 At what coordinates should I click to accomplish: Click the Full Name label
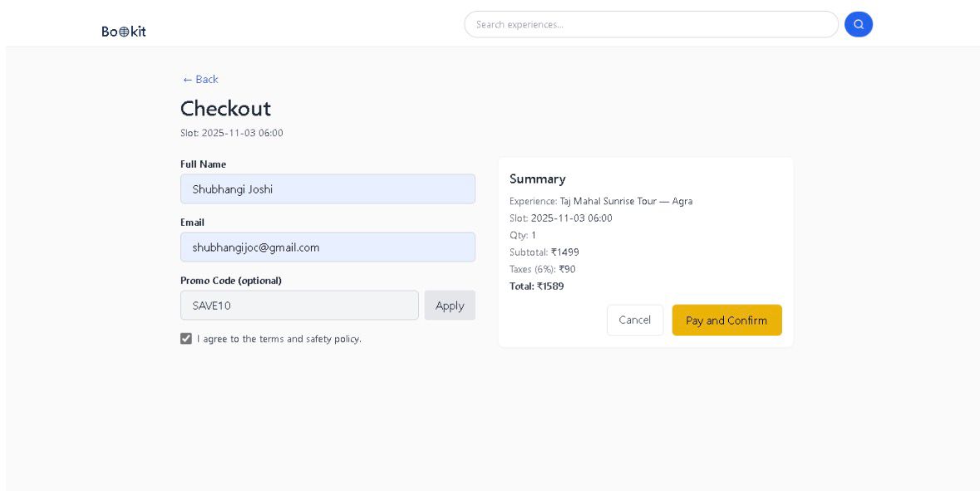(203, 164)
